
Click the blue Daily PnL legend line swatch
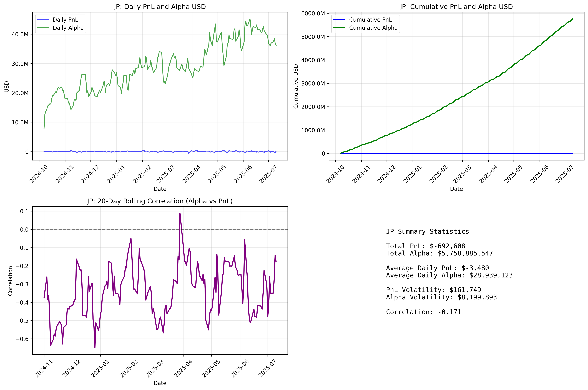point(43,20)
